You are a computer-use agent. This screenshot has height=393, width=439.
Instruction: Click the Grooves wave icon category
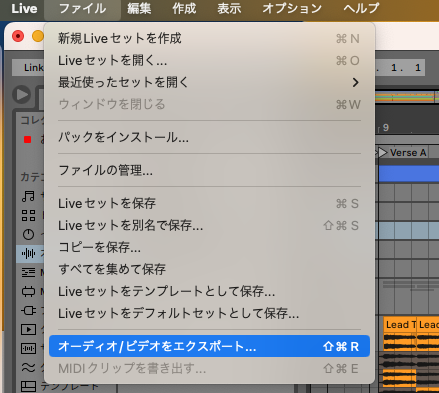click(28, 367)
